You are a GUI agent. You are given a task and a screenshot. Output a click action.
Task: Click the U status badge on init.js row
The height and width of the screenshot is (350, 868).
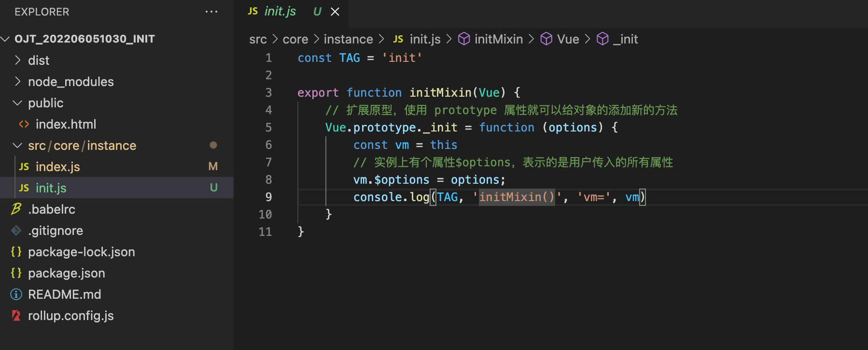pos(213,188)
